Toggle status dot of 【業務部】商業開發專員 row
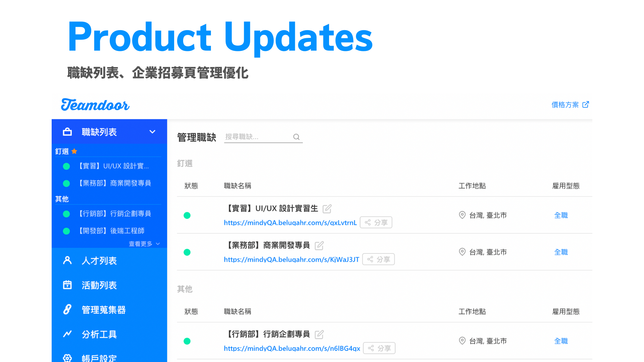 pyautogui.click(x=187, y=252)
